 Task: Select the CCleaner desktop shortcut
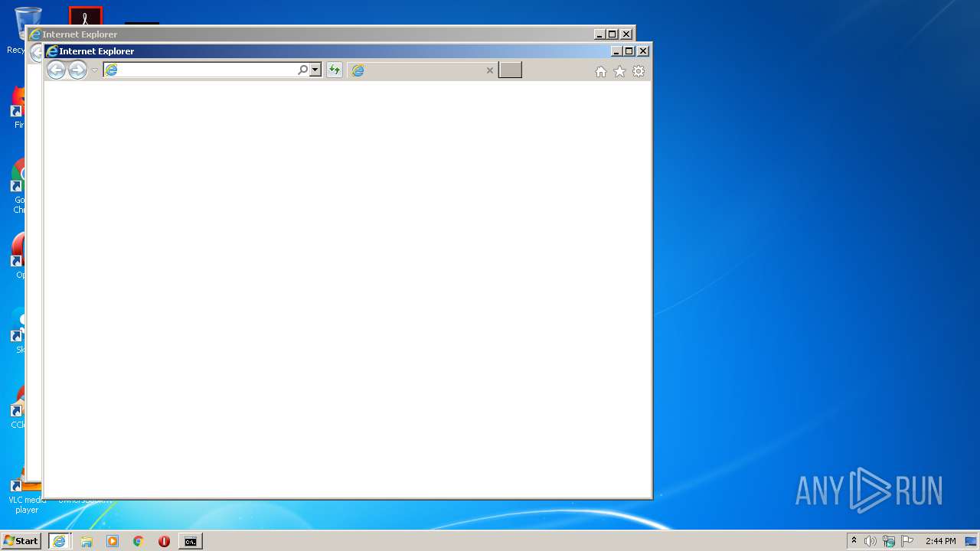point(18,406)
